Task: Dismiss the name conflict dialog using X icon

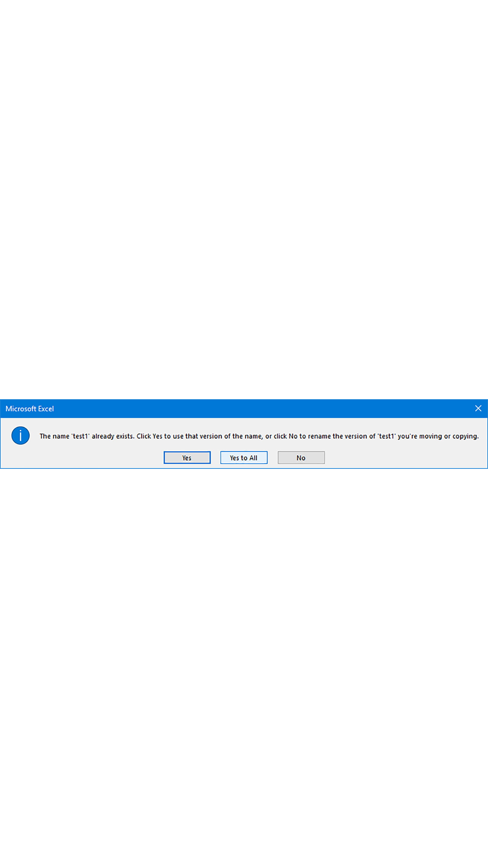Action: tap(478, 408)
